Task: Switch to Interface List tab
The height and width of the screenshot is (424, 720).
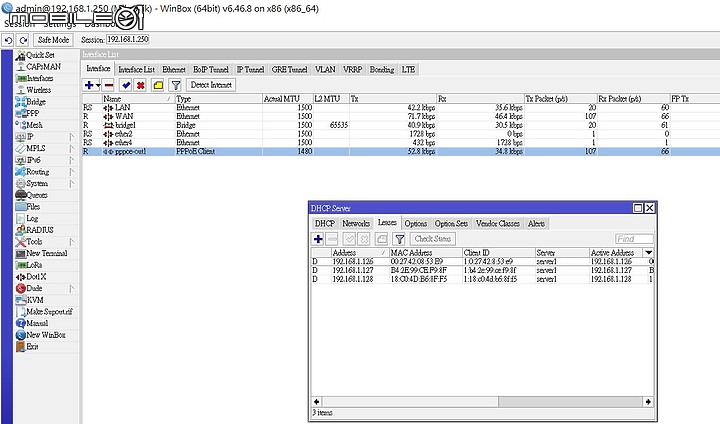Action: coord(136,69)
